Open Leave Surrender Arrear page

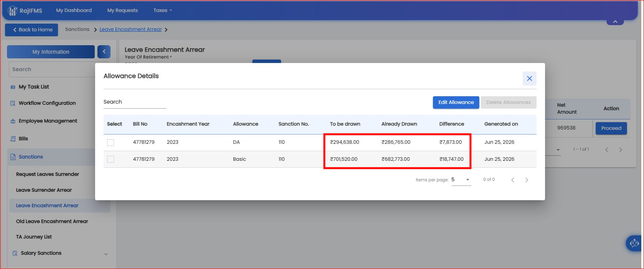pos(44,190)
